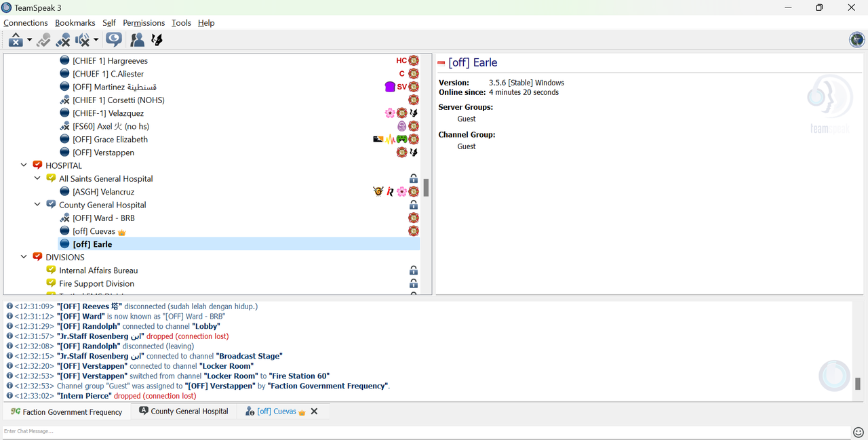This screenshot has height=440, width=868.
Task: Open the Bookmarks menu
Action: click(x=75, y=22)
